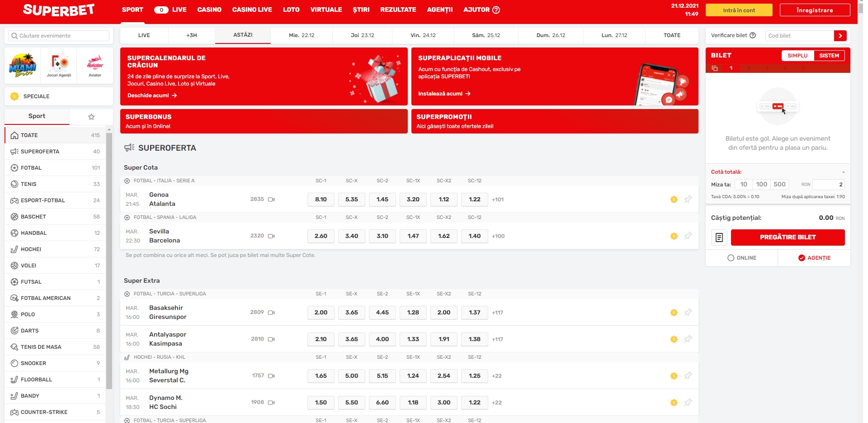Image resolution: width=868 pixels, height=423 pixels.
Task: Expand +100 more markets for Sevilla Barcelona
Action: [x=498, y=236]
